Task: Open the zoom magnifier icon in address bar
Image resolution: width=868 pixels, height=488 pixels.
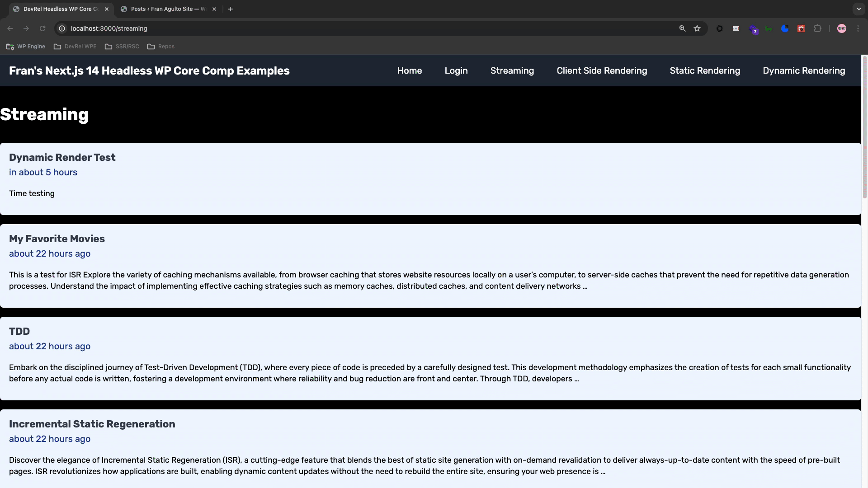Action: 682,28
